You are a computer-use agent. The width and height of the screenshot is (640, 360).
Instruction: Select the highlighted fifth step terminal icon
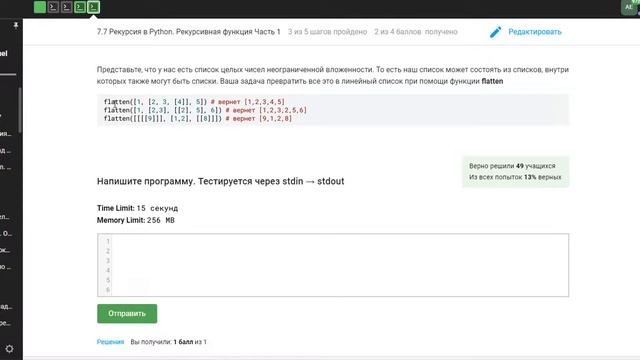click(93, 7)
